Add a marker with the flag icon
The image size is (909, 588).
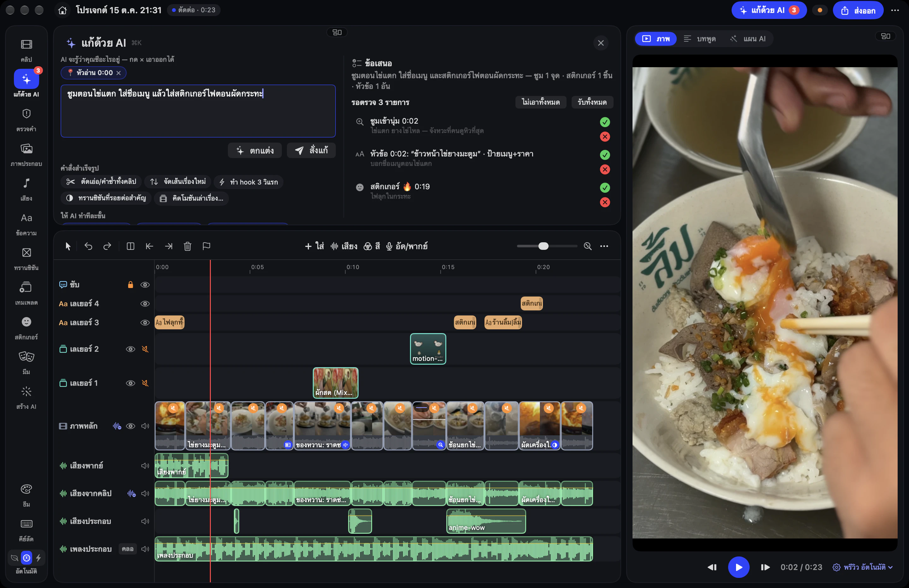point(206,246)
